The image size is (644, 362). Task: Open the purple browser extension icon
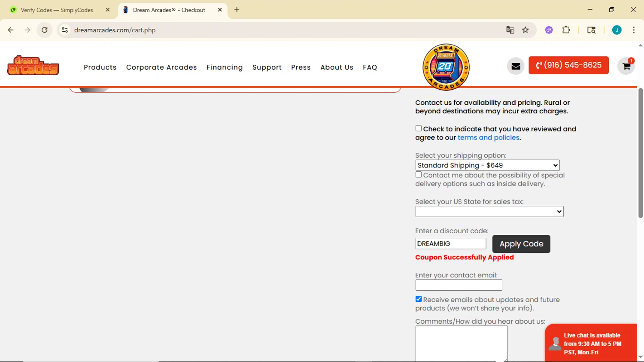pyautogui.click(x=549, y=30)
